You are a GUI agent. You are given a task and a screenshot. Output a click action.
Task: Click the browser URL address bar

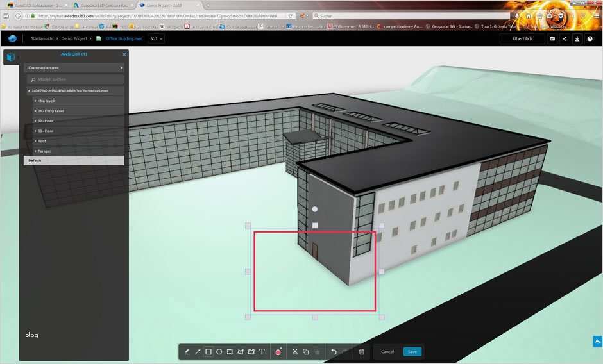[x=157, y=16]
